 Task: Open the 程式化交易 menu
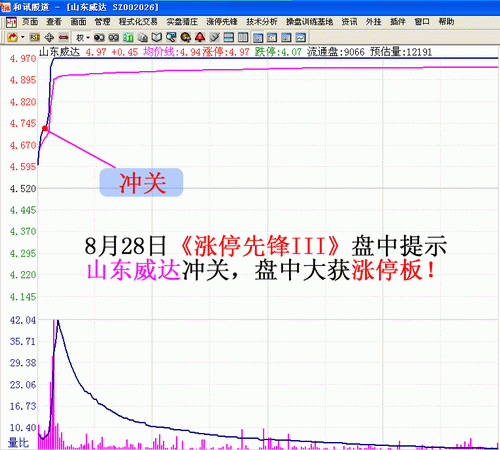coord(138,22)
